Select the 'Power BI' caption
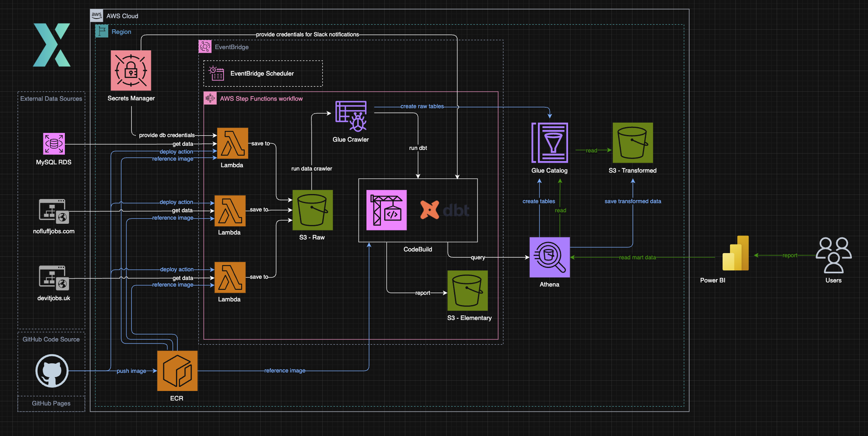This screenshot has height=436, width=868. click(713, 280)
